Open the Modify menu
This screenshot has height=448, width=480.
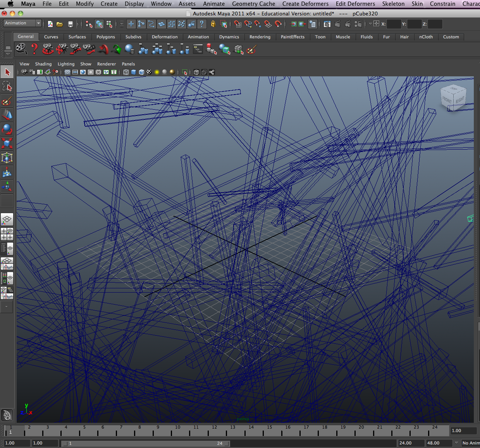pyautogui.click(x=84, y=4)
